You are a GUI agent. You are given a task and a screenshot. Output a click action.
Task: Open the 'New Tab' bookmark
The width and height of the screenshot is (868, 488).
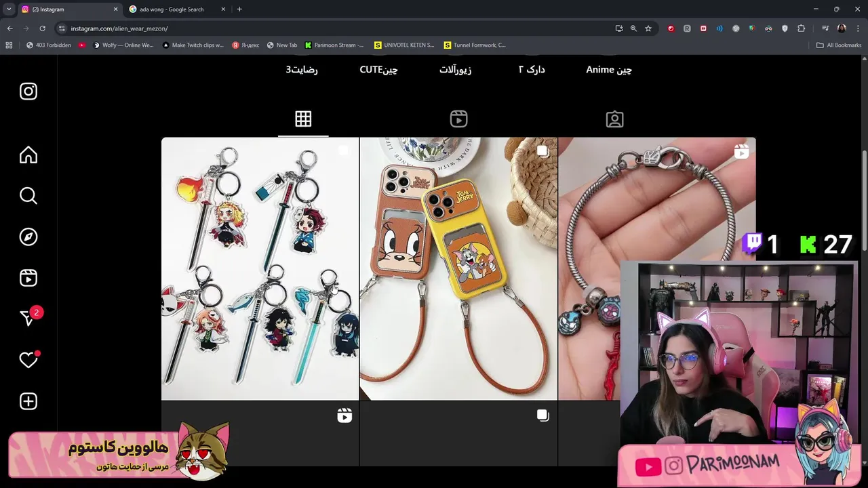(x=282, y=45)
